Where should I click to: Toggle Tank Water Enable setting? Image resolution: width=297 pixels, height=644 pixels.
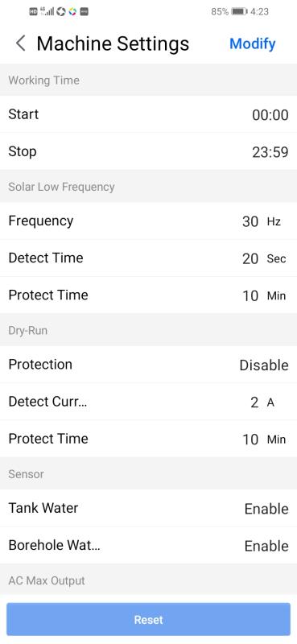[x=266, y=509]
